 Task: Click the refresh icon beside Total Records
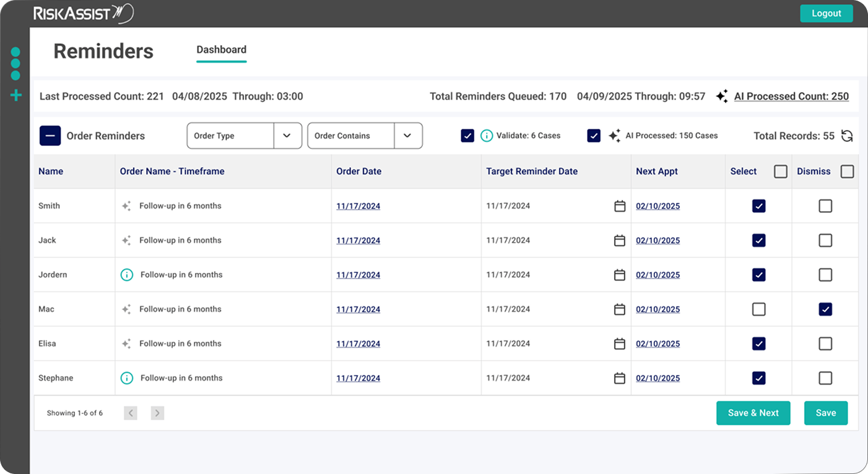(x=847, y=136)
